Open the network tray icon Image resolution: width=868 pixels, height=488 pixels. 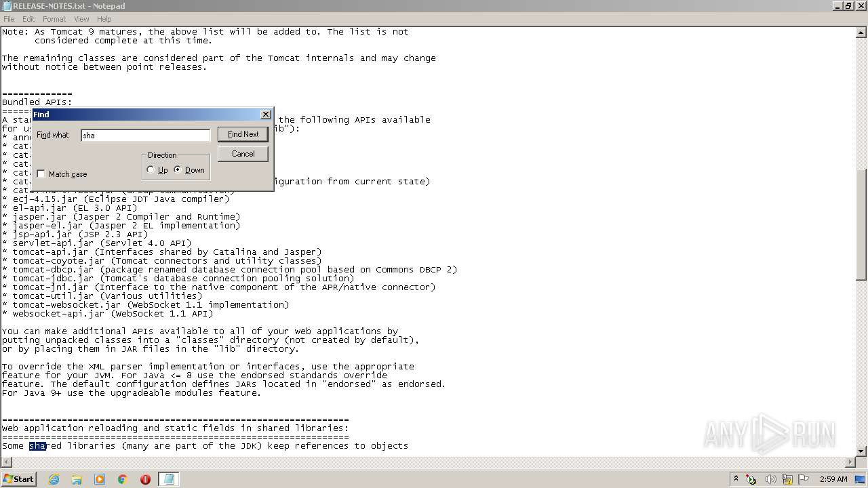click(x=787, y=479)
